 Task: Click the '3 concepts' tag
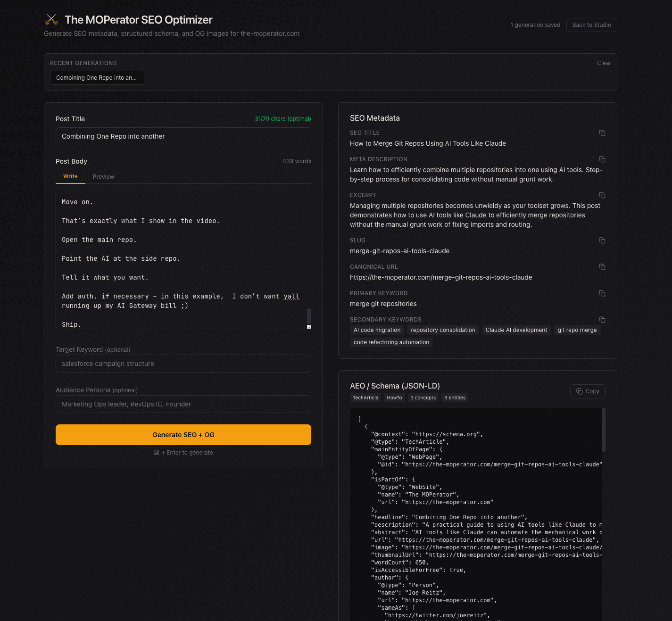pyautogui.click(x=423, y=398)
